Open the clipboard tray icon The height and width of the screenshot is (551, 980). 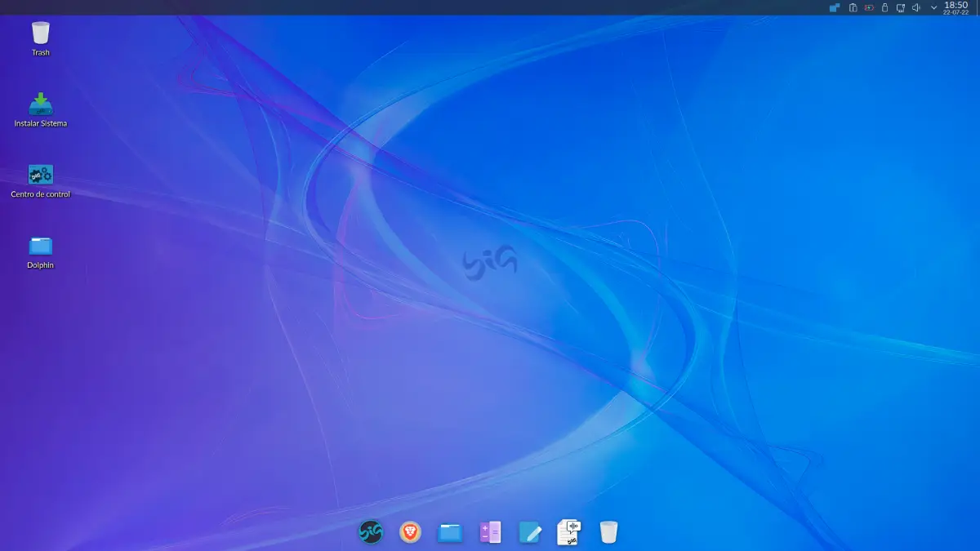(853, 8)
